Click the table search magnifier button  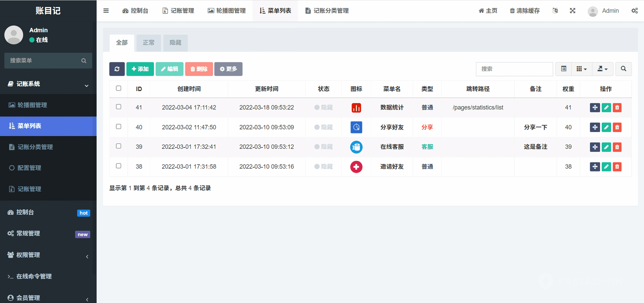click(623, 69)
